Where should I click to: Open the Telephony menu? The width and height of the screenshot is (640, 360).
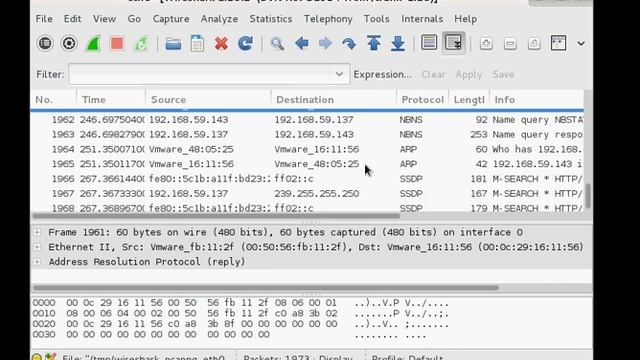click(x=328, y=19)
